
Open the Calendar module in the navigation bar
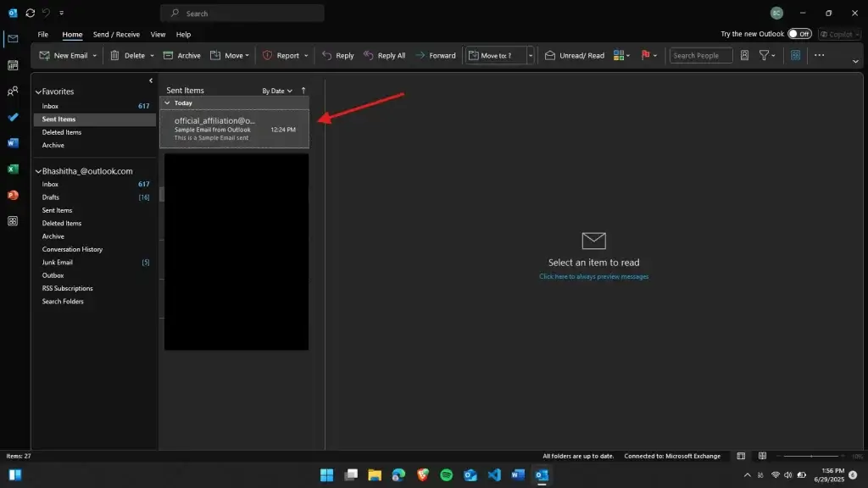click(13, 65)
